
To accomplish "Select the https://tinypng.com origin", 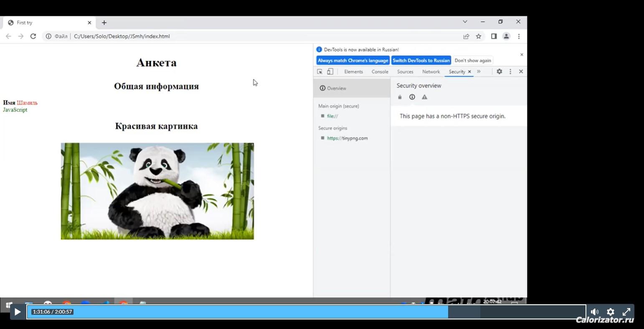I will (347, 138).
